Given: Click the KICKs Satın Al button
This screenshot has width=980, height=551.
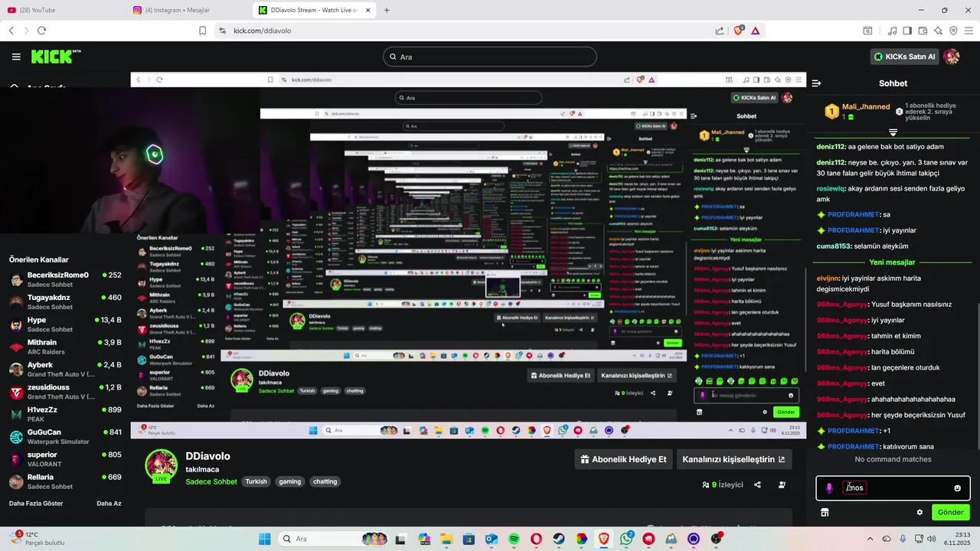Looking at the screenshot, I should (905, 57).
